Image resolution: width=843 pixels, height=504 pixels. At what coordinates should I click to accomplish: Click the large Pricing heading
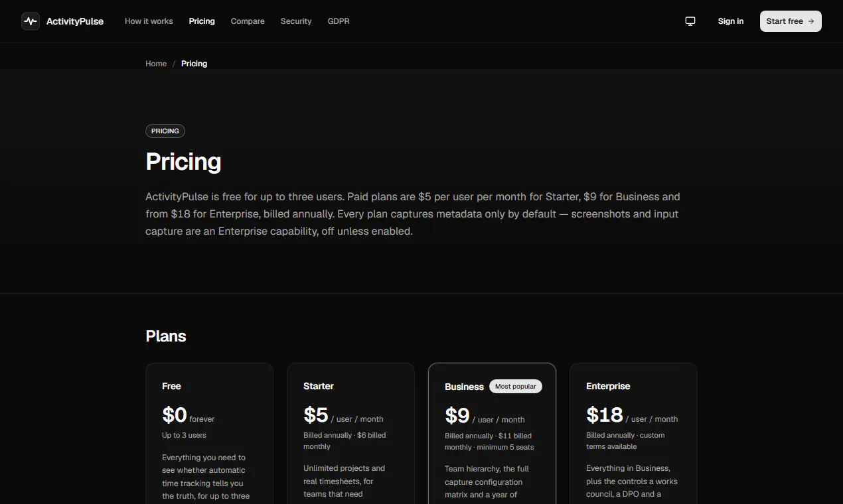pos(183,161)
